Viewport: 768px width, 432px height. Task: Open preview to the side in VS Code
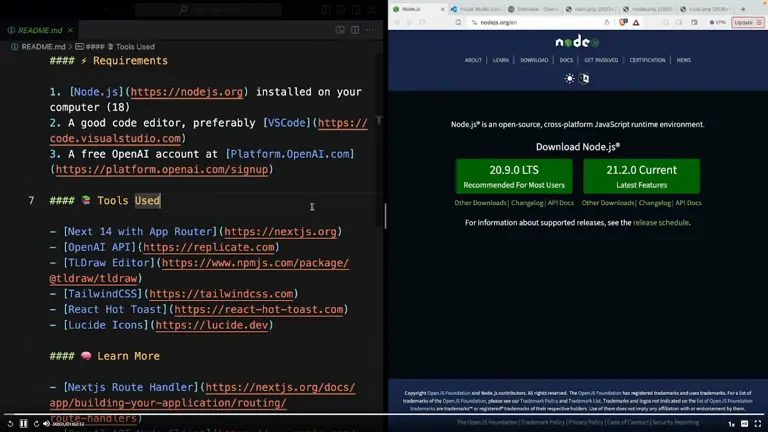pos(340,30)
